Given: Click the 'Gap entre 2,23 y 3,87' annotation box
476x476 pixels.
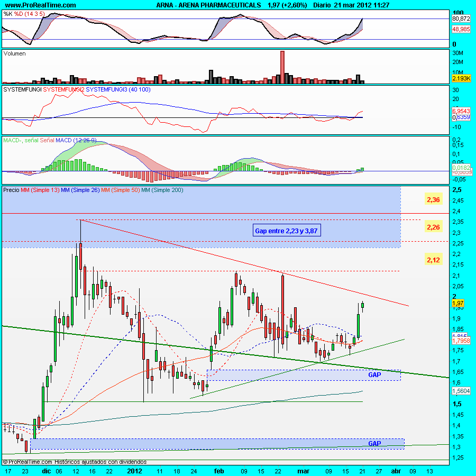Looking at the screenshot, I should pos(287,231).
